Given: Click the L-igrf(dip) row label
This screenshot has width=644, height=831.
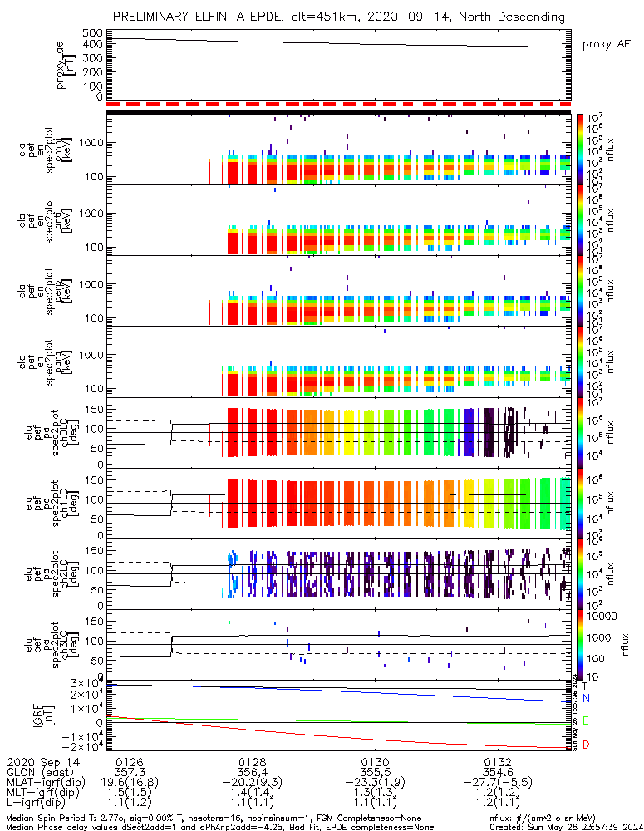Looking at the screenshot, I should click(x=40, y=805).
